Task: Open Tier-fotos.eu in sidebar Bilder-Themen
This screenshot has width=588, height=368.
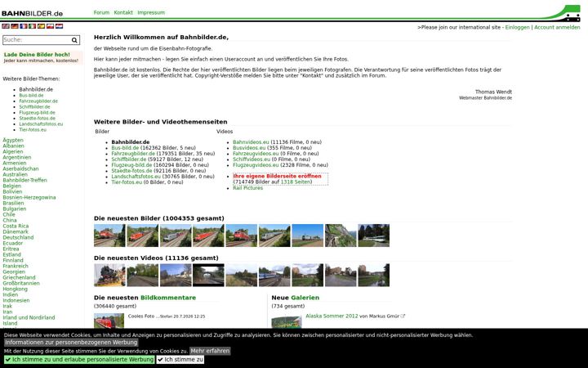Action: (33, 130)
